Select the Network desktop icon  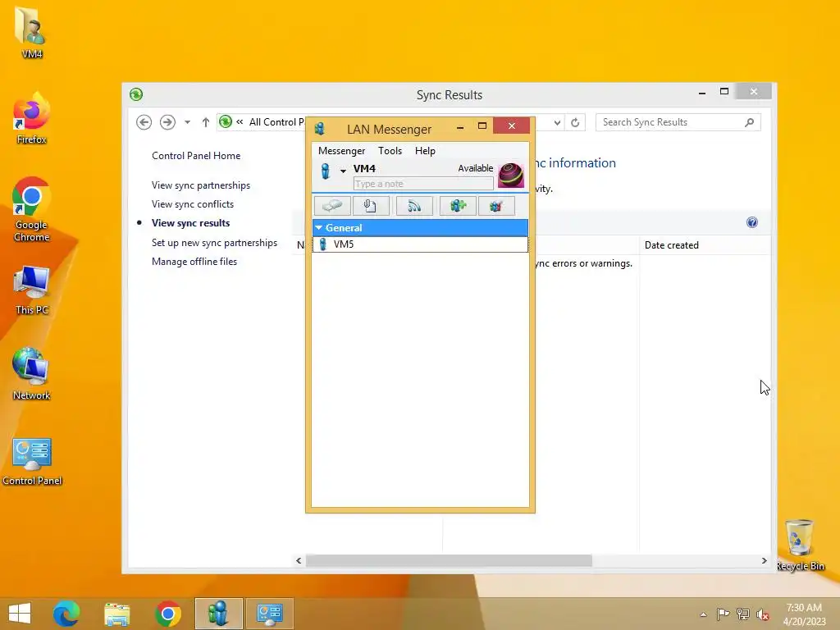coord(31,374)
